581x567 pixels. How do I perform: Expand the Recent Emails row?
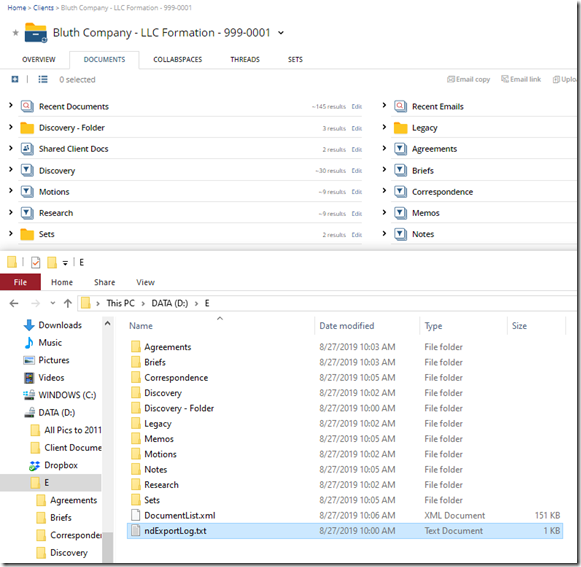(x=384, y=106)
